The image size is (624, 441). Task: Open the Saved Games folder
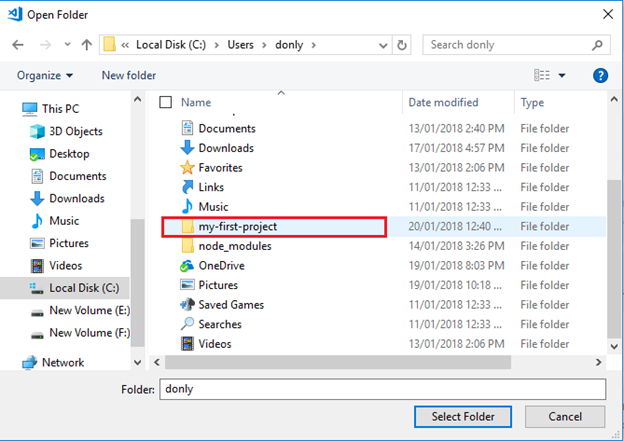[230, 305]
